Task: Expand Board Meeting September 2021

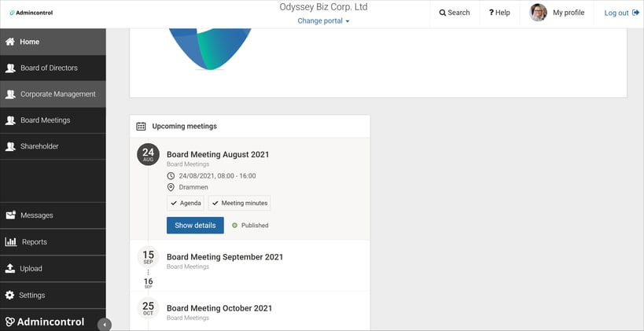Action: tap(225, 257)
